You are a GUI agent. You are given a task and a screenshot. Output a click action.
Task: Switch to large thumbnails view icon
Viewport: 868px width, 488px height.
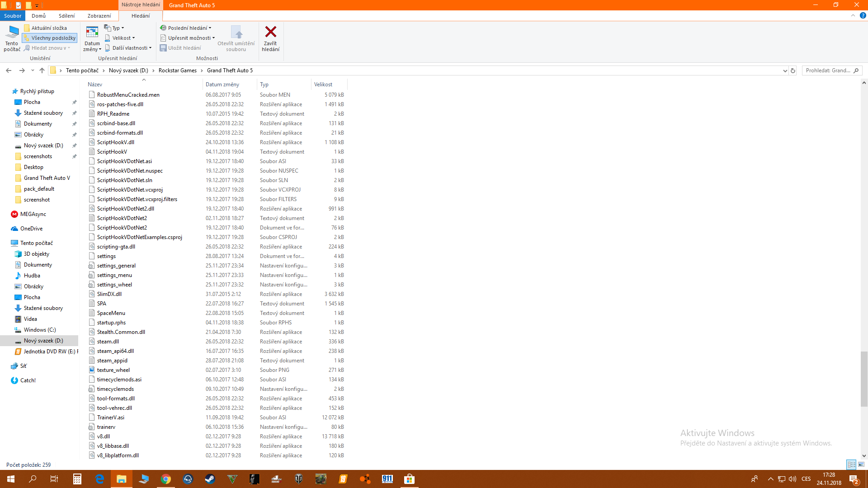coord(861,465)
